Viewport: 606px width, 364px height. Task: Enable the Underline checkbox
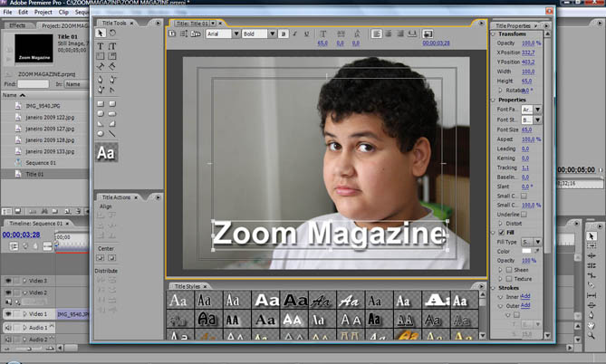524,214
